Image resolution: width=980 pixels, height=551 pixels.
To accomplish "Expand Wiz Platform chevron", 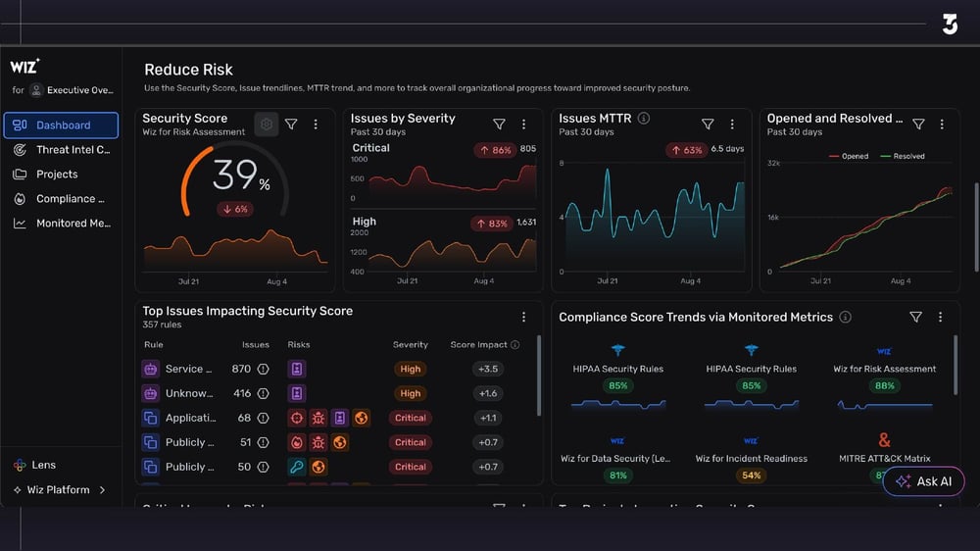I will tap(103, 489).
